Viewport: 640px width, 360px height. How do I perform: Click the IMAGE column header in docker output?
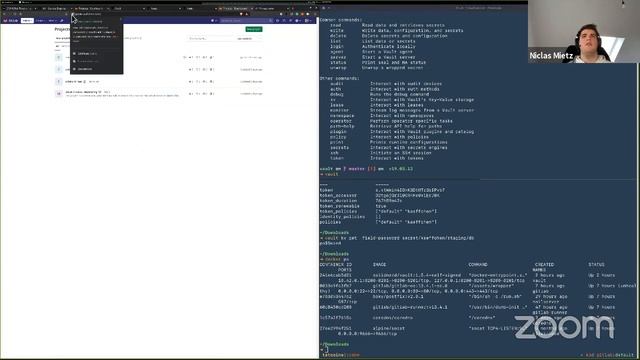pos(379,264)
